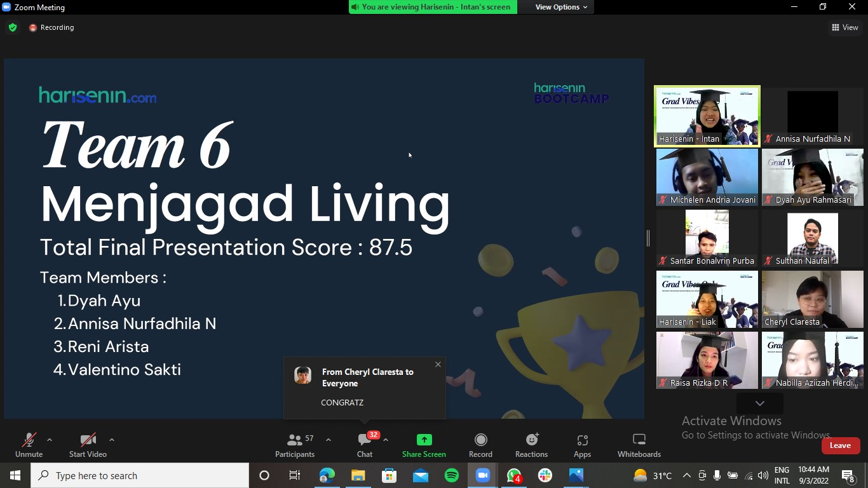Open Photos app from taskbar
The image size is (868, 488).
(576, 475)
